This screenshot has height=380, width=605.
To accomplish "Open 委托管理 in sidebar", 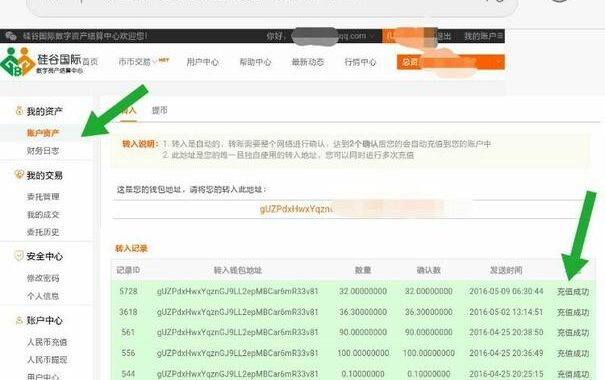I will [43, 197].
